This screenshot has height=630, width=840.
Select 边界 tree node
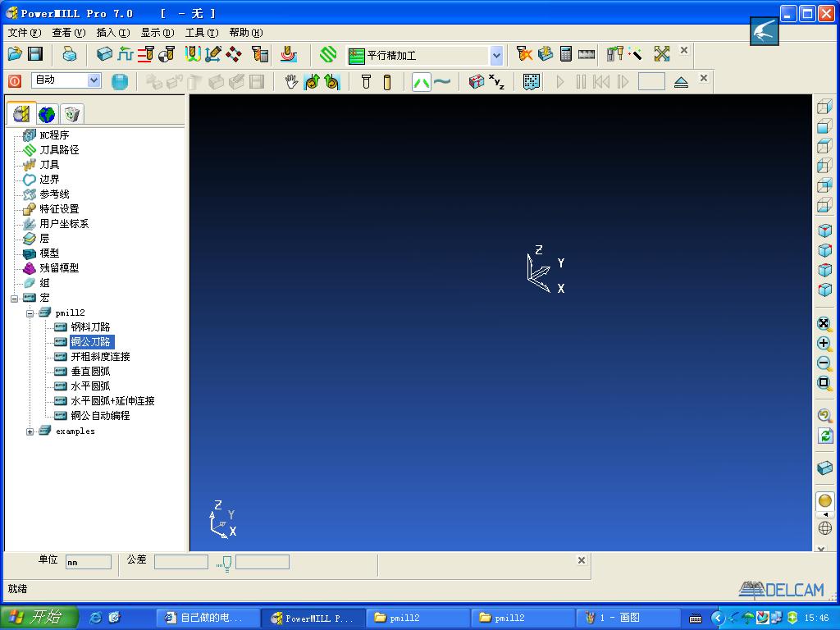pyautogui.click(x=49, y=180)
